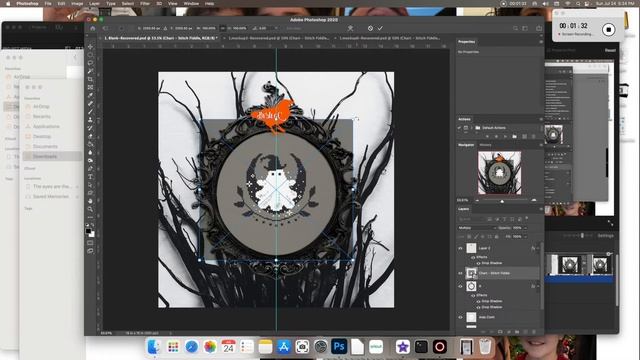Image resolution: width=640 pixels, height=360 pixels.
Task: Select the Pen tool
Action: (x=90, y=169)
